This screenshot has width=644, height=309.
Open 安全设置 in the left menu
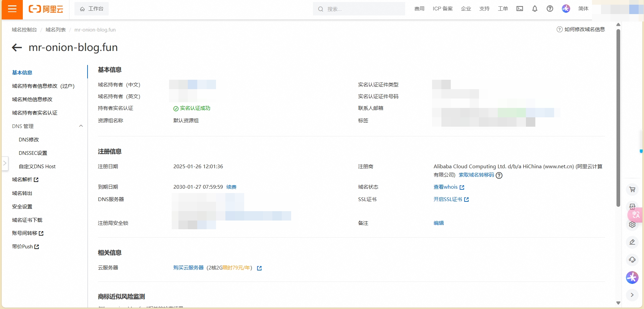point(22,207)
